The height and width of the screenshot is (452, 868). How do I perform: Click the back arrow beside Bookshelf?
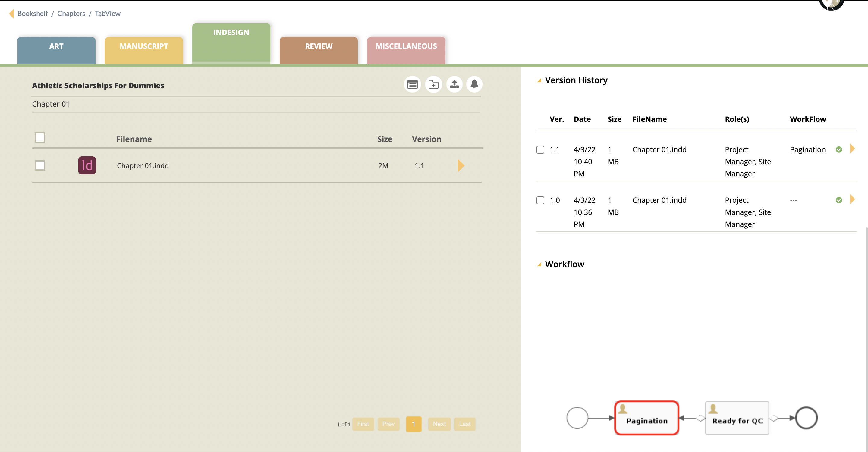coord(11,14)
